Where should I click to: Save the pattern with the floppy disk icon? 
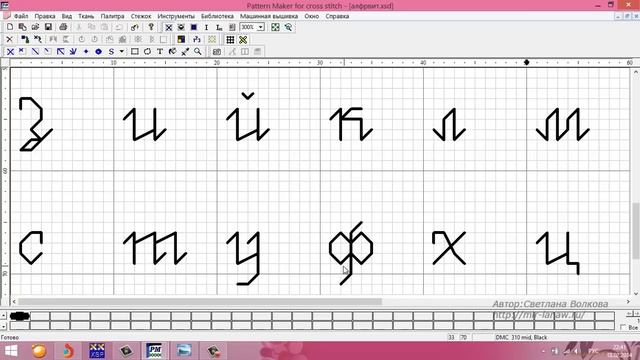[48, 27]
